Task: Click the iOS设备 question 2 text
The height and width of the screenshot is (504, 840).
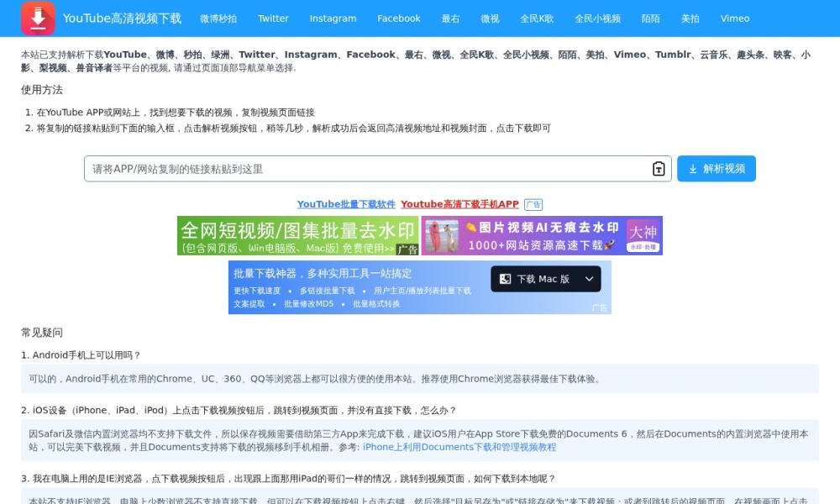Action: click(239, 410)
